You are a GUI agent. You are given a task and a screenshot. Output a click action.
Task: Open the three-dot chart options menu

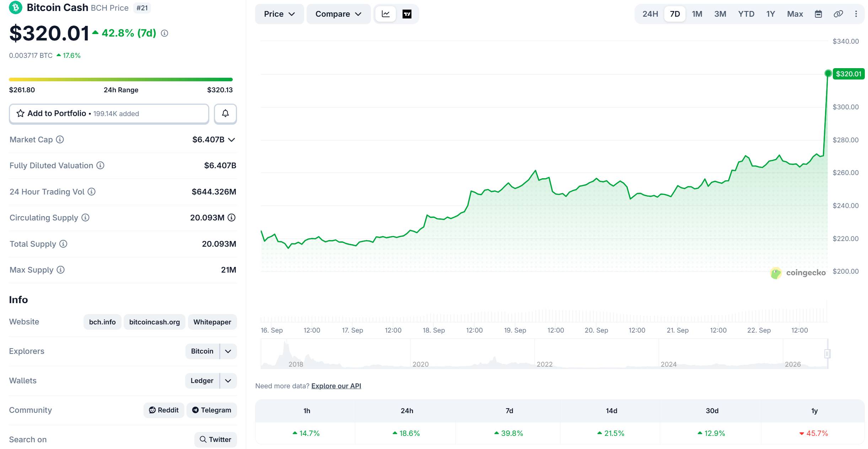point(856,14)
